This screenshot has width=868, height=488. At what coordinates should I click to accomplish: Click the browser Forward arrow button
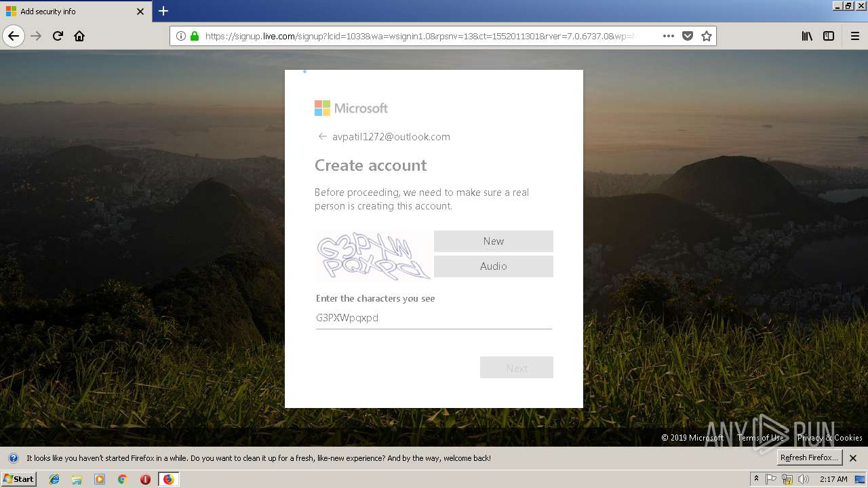[x=37, y=36]
